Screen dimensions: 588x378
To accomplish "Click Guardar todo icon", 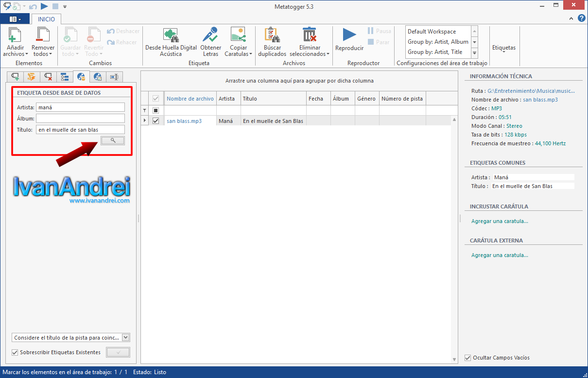I will [71, 35].
